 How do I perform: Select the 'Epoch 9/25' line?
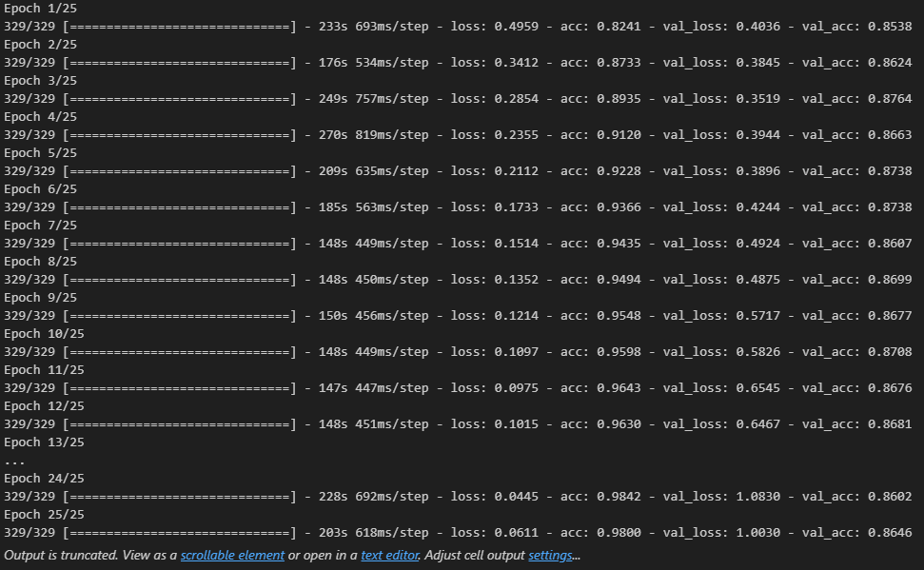[40, 298]
